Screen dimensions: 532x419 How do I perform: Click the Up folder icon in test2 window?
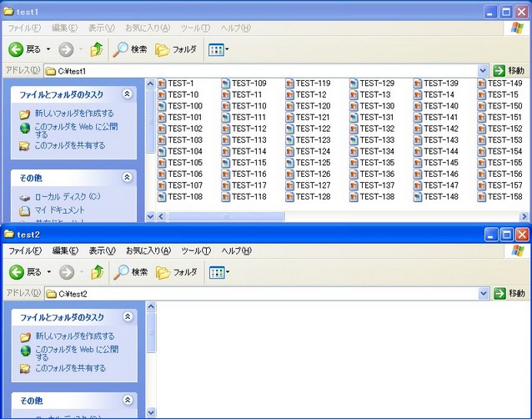(98, 272)
